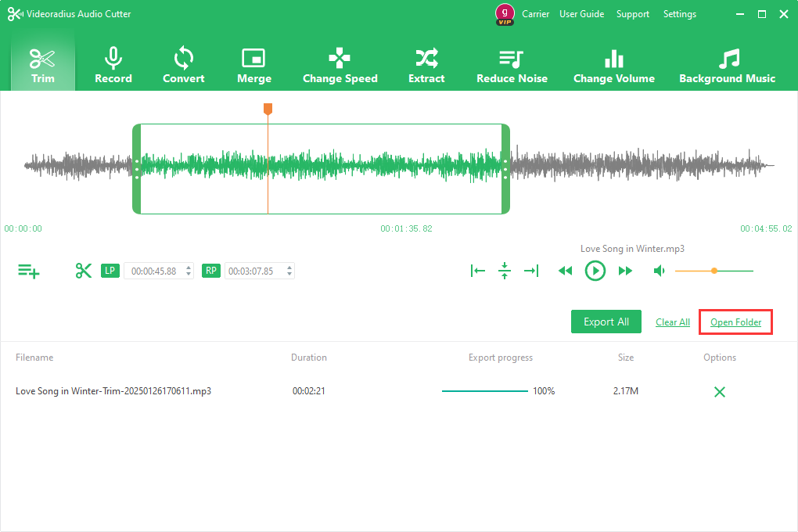The image size is (798, 532).
Task: Click the Filename column header
Action: coord(34,358)
